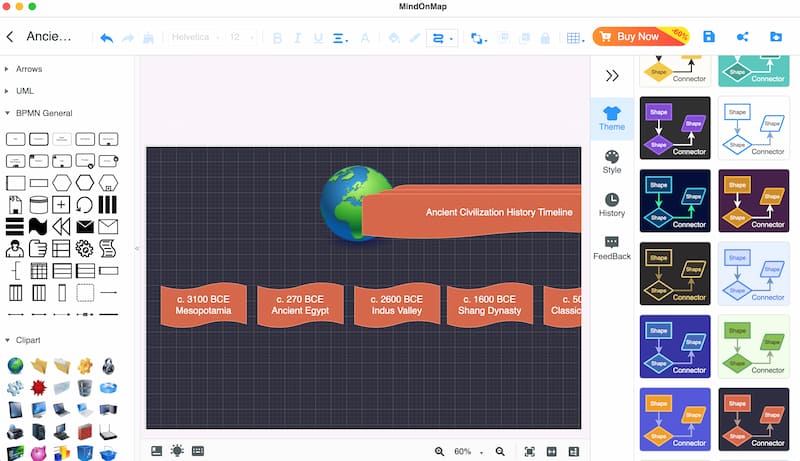Open the Helvetica font family dropdown
This screenshot has height=461, width=800.
(195, 37)
